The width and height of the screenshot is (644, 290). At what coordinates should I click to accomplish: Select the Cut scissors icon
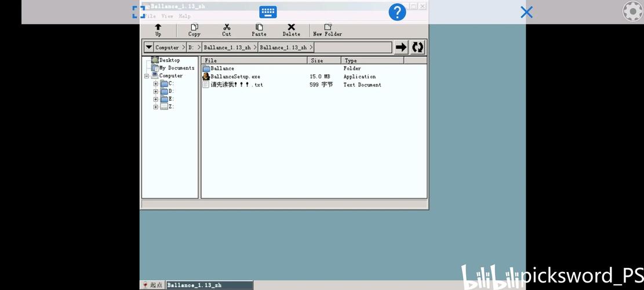227,30
